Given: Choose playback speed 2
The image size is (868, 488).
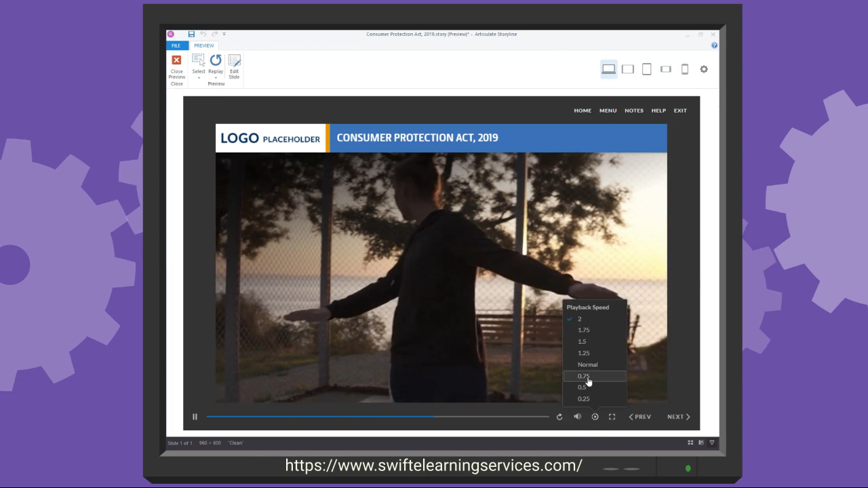Looking at the screenshot, I should pos(595,319).
